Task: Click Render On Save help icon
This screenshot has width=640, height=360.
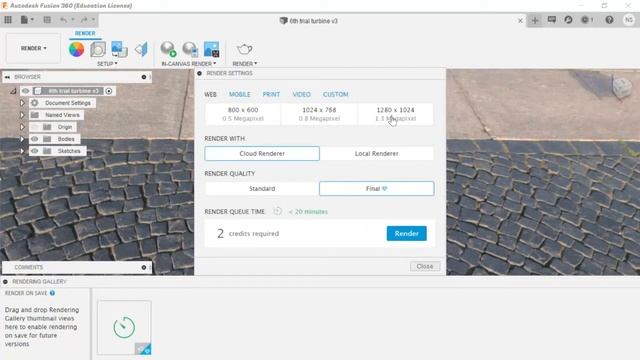Action: [52, 293]
